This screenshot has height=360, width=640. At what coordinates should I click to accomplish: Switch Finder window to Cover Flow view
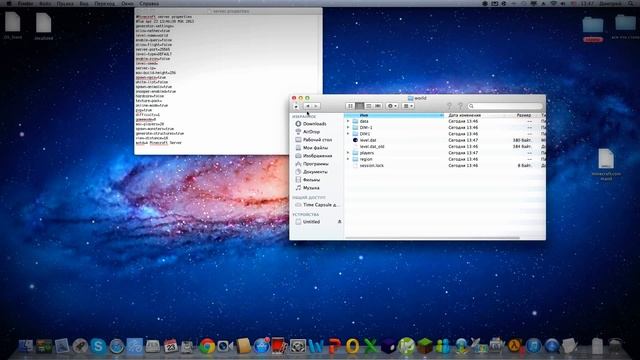click(378, 106)
